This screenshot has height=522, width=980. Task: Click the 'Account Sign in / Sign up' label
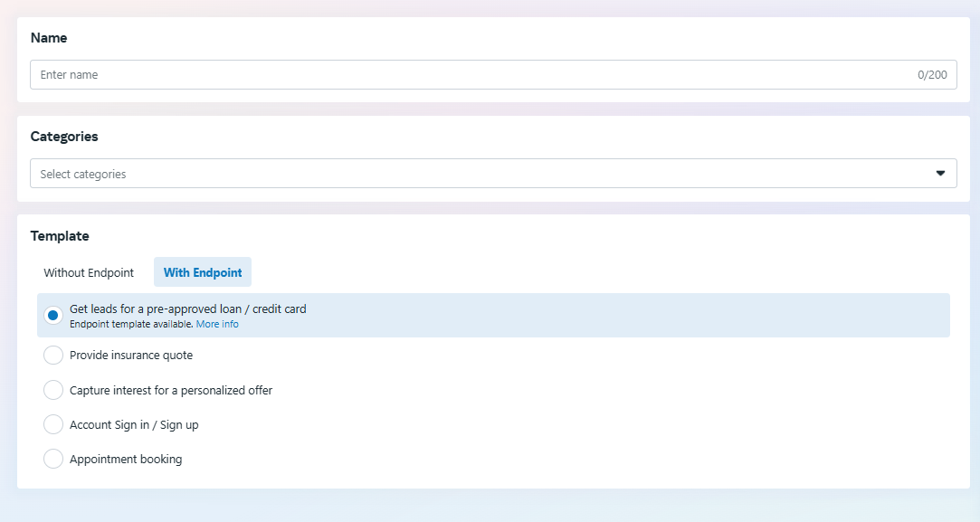134,425
